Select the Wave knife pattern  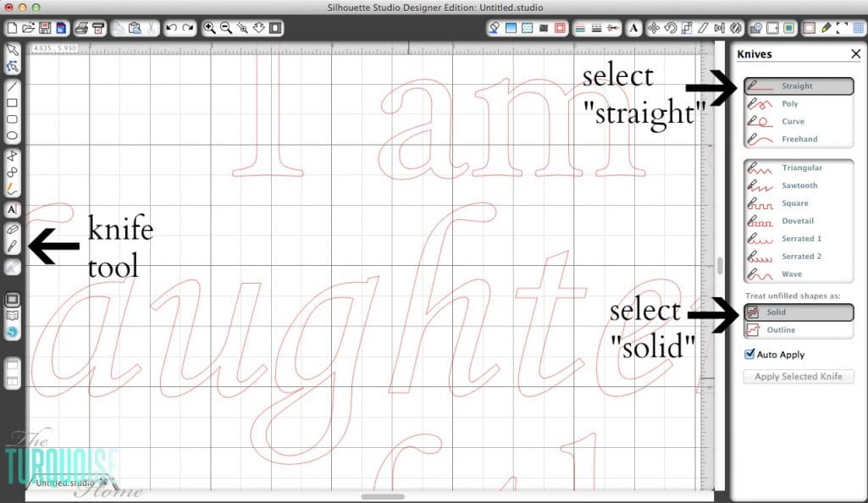click(799, 274)
